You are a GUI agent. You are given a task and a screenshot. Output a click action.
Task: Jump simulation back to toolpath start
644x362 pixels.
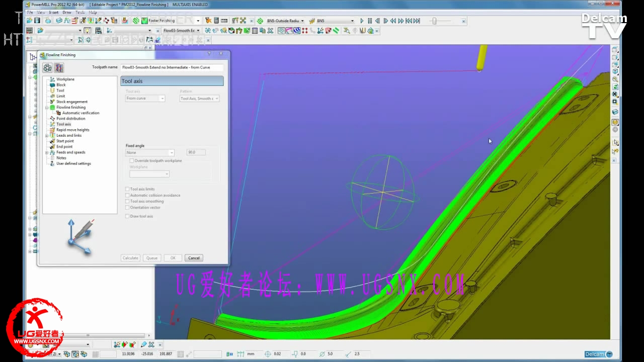click(409, 21)
